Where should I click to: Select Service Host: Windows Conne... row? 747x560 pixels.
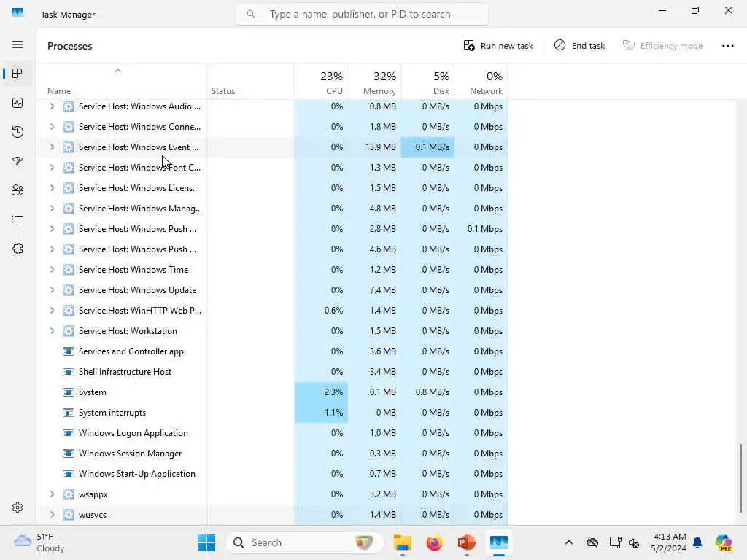click(271, 127)
